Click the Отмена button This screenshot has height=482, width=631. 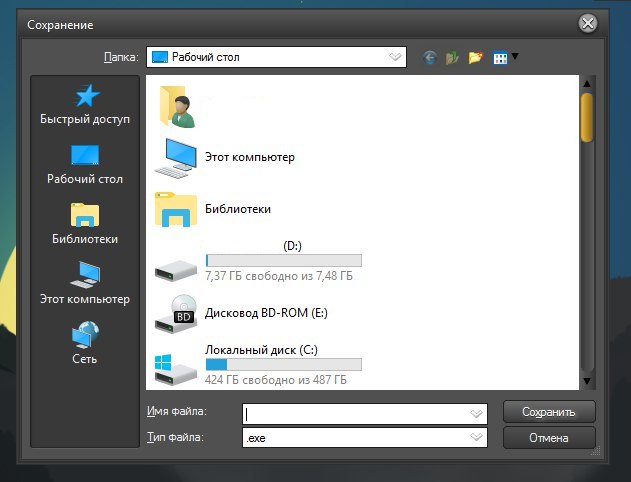tap(549, 438)
